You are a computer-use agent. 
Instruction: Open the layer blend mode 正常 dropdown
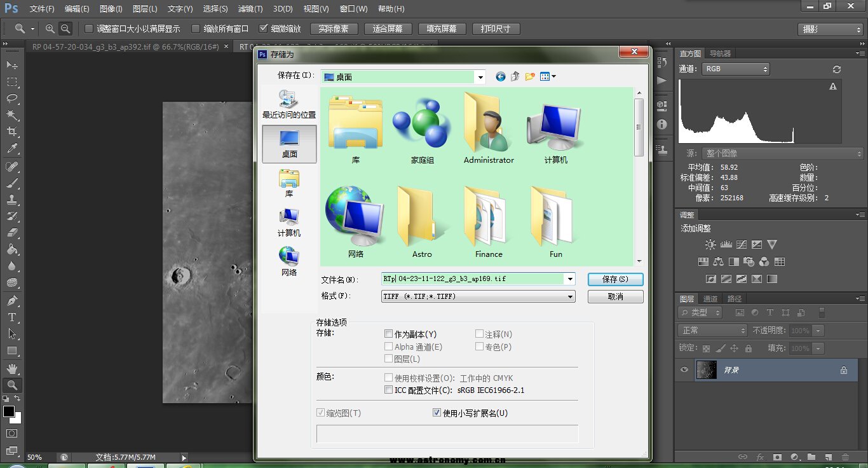pyautogui.click(x=713, y=330)
